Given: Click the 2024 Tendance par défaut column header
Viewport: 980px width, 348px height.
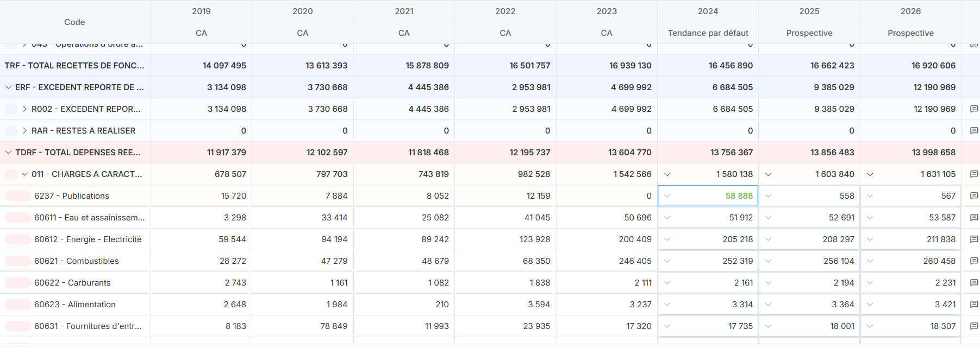Looking at the screenshot, I should tap(708, 33).
